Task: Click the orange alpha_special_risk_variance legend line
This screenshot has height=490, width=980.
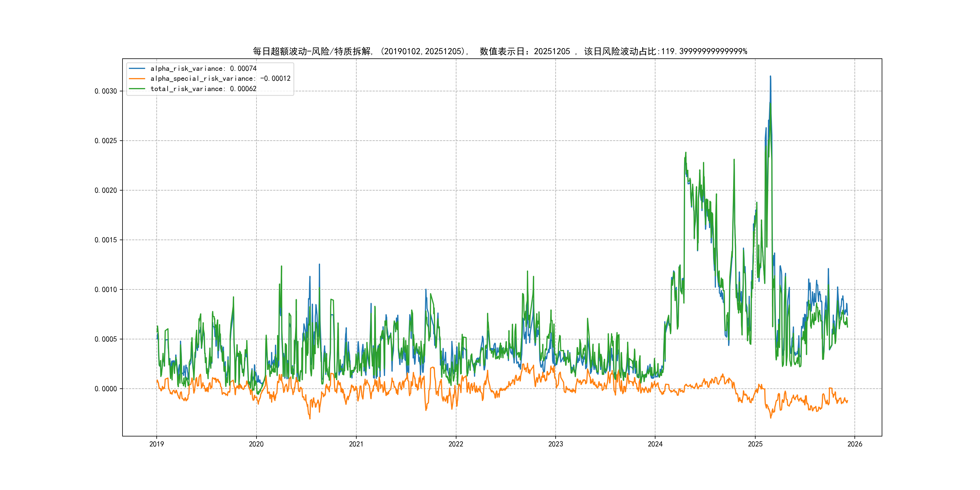Action: tap(137, 79)
